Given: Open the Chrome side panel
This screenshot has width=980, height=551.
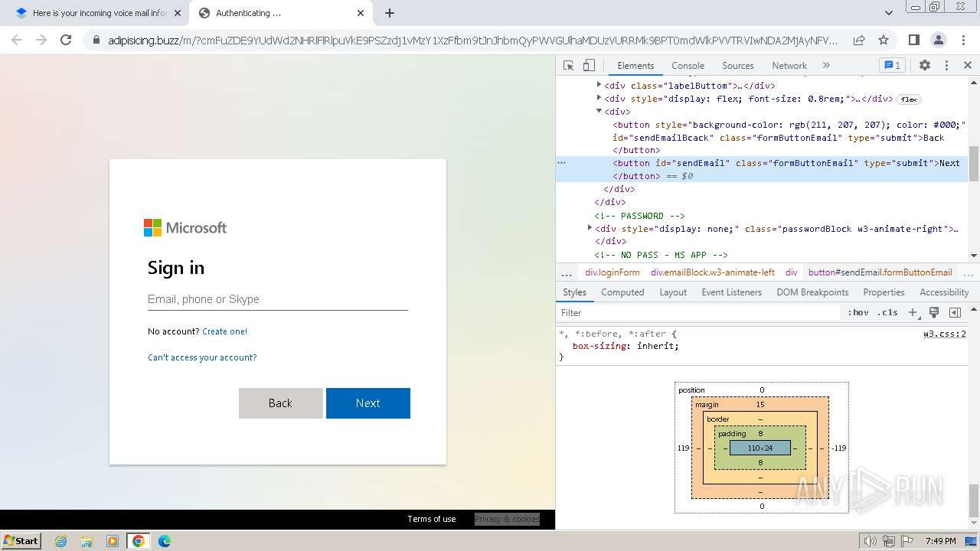Looking at the screenshot, I should pos(913,40).
